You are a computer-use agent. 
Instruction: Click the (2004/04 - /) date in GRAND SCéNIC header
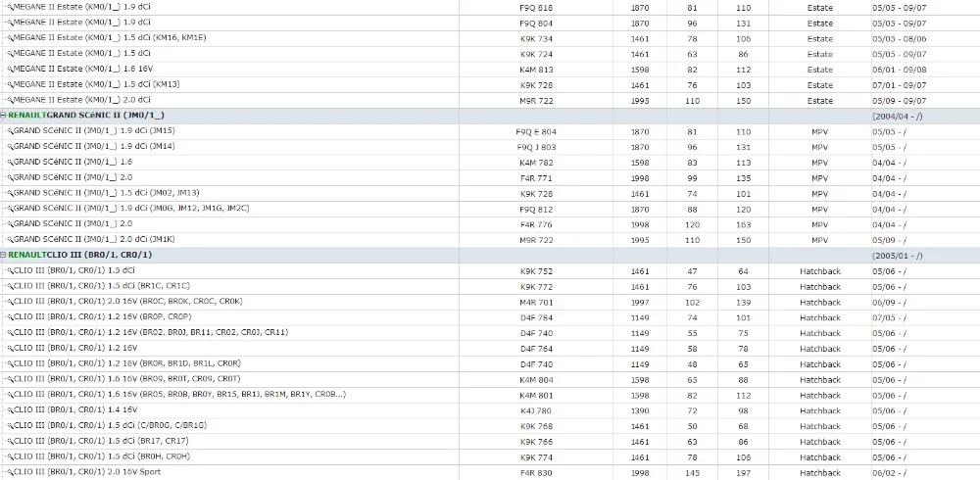[x=897, y=117]
